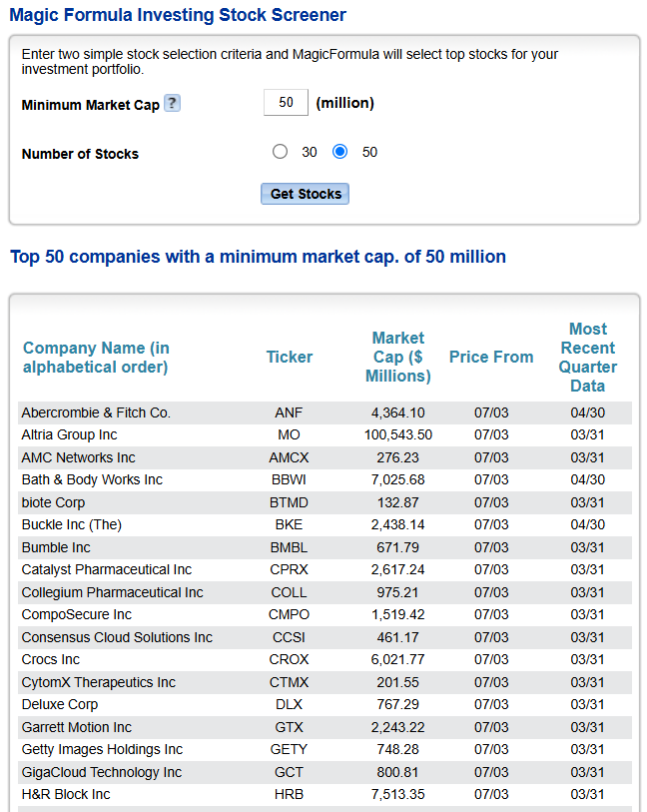
Task: Click the DLX ticker symbol
Action: click(289, 705)
